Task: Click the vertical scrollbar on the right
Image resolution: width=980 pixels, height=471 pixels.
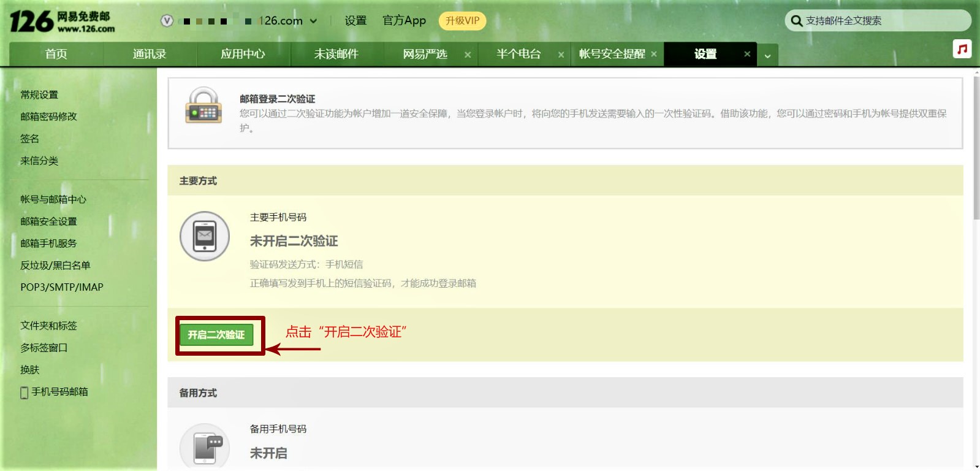Action: (976, 147)
